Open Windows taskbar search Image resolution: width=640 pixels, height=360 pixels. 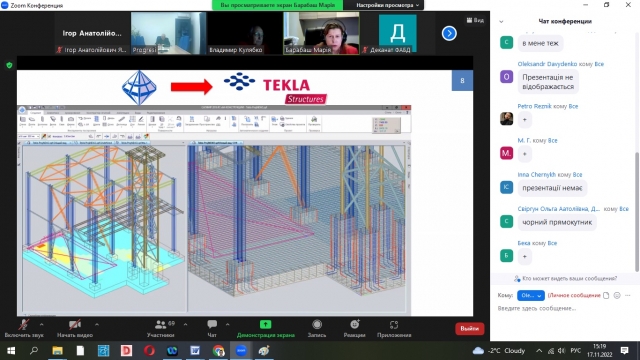click(x=34, y=351)
